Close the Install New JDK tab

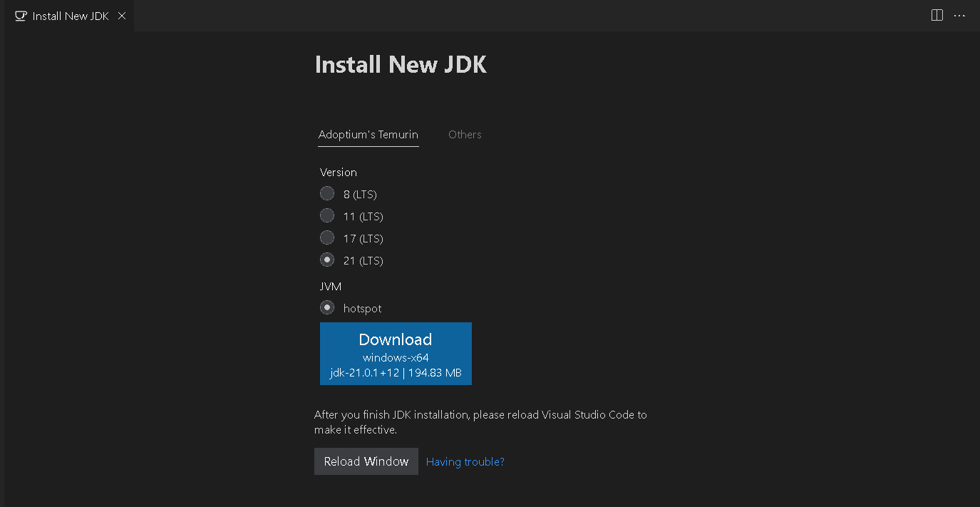[x=122, y=16]
